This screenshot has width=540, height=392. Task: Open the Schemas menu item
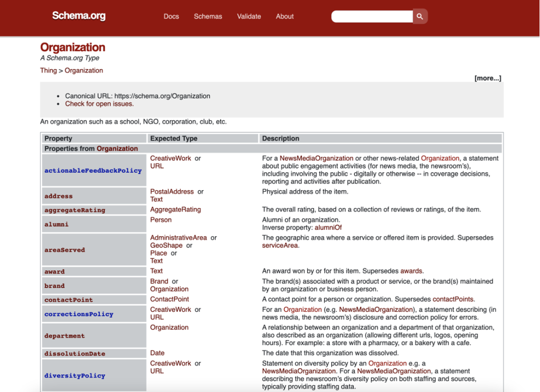[208, 16]
